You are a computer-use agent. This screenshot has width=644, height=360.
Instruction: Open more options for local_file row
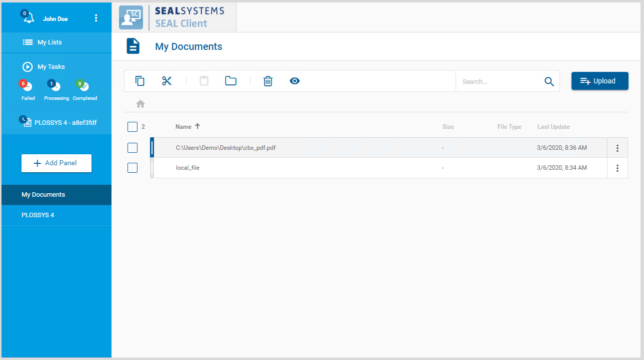[617, 168]
